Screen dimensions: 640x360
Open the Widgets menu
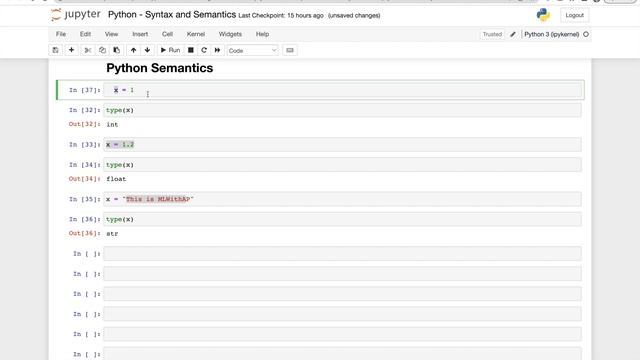[x=230, y=34]
